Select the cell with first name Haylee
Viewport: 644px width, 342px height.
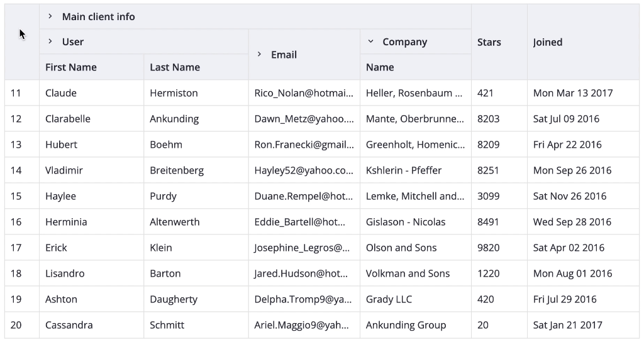coord(92,196)
